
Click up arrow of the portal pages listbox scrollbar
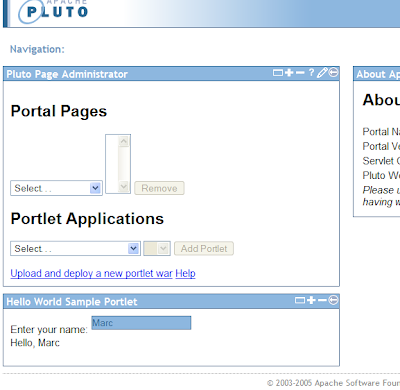pyautogui.click(x=124, y=141)
